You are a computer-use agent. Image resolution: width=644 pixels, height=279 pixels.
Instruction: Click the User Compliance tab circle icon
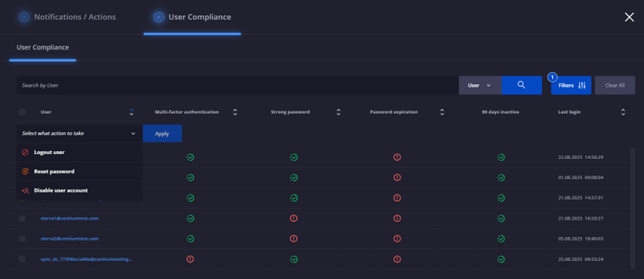(158, 17)
